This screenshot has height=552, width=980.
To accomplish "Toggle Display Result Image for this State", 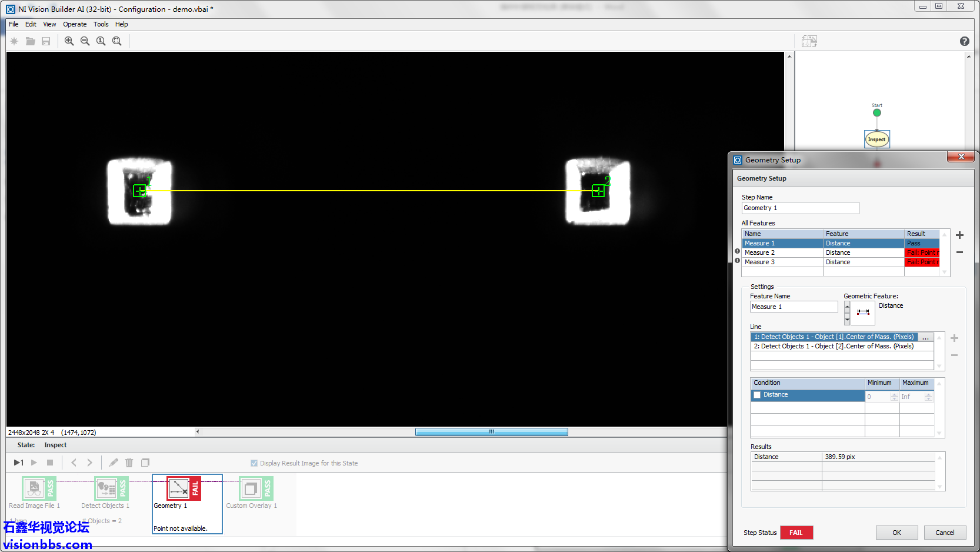I will point(254,463).
